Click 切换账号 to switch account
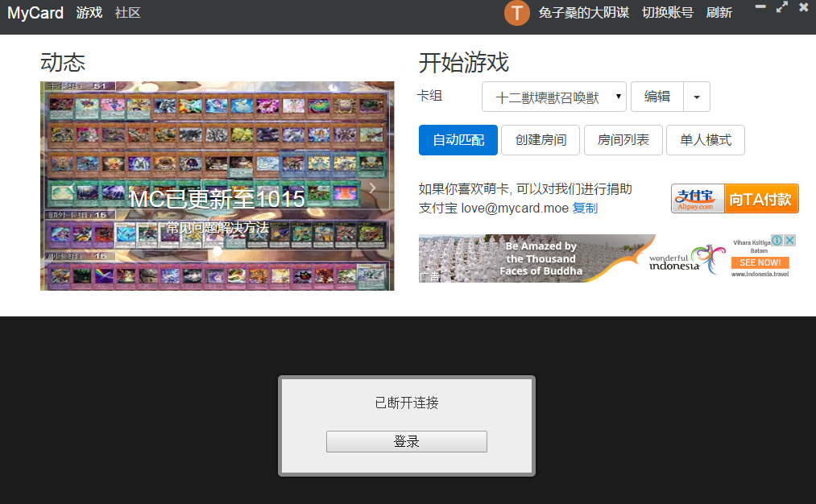 tap(668, 13)
